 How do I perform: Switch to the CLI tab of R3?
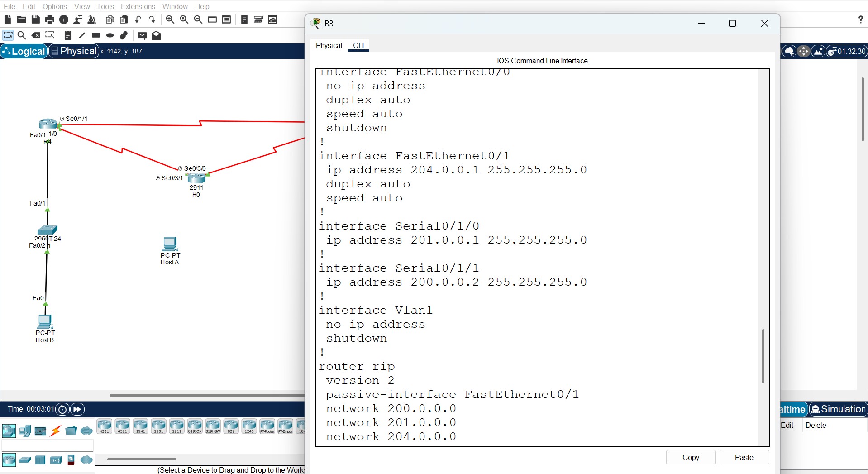pyautogui.click(x=358, y=45)
